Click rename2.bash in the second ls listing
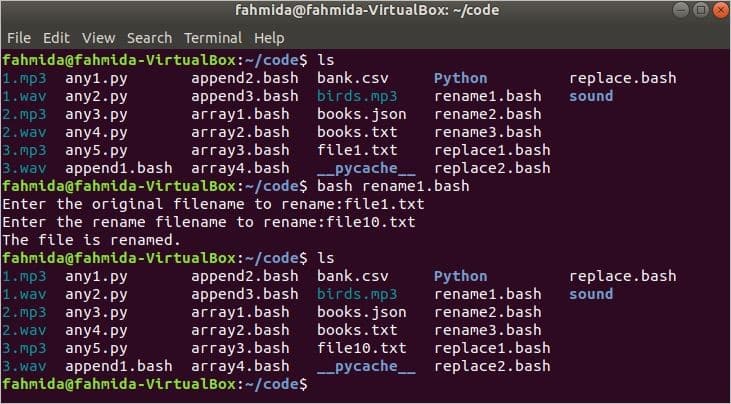Viewport: 731px width, 404px height. coord(488,312)
